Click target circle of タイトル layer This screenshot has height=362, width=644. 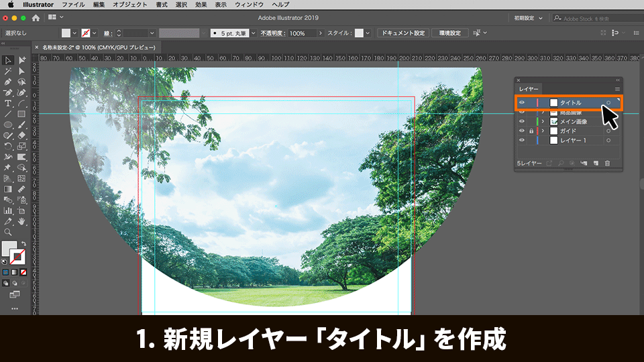[x=608, y=103]
